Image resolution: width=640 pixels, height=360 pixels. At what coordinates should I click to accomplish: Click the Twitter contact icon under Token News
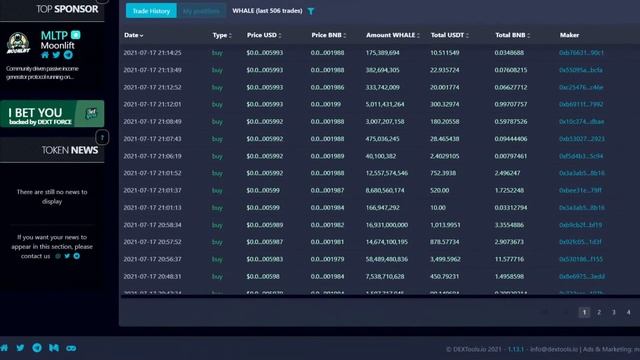(x=67, y=256)
